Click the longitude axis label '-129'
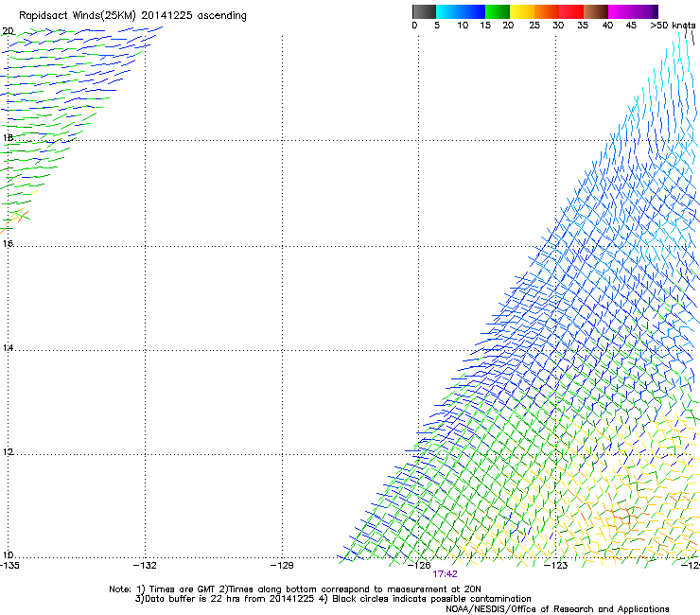The height and width of the screenshot is (615, 700). click(282, 566)
